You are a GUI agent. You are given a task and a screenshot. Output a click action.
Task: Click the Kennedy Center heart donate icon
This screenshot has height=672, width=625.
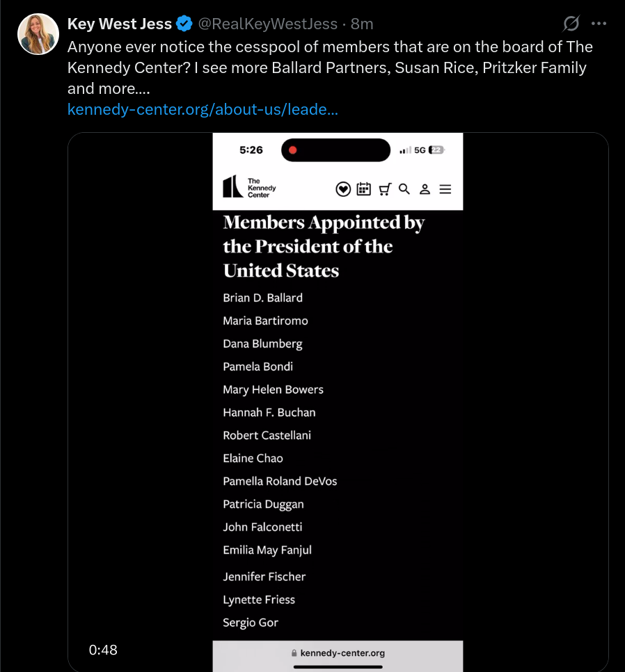(343, 189)
